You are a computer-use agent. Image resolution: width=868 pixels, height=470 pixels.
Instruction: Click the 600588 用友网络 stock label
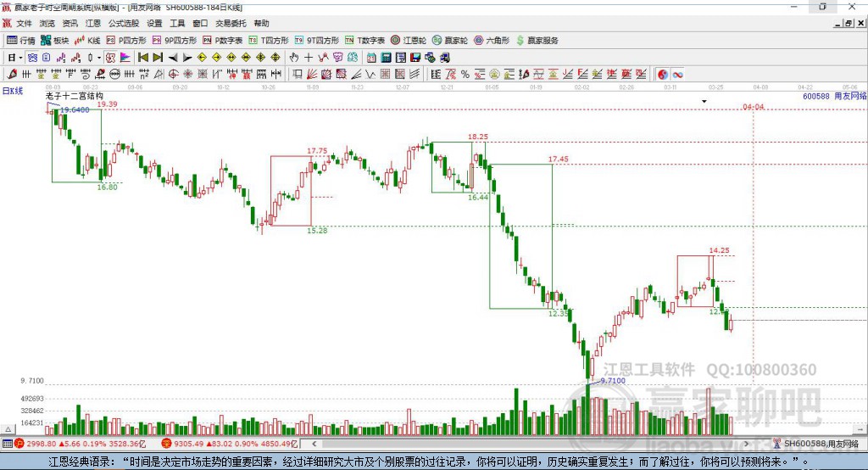click(835, 97)
